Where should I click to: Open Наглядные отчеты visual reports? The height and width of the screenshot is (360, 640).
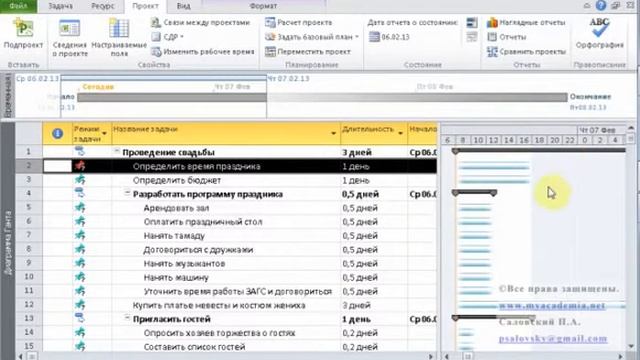[526, 22]
